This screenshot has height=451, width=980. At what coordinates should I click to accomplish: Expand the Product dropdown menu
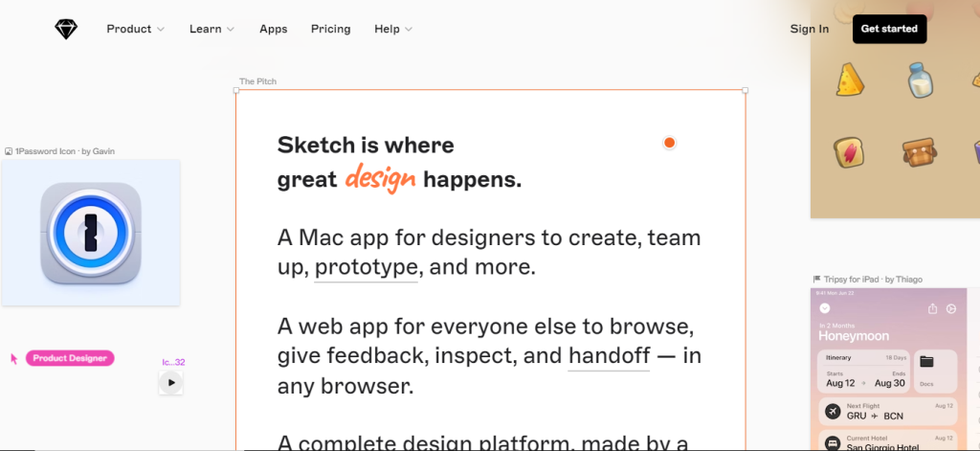point(136,29)
